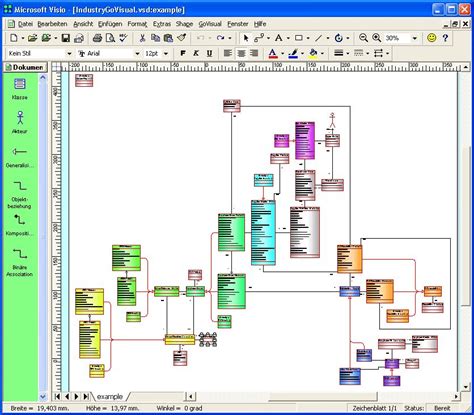Select the Klasse shape in stencil
Viewport: 474px width, 415px height.
[19, 88]
